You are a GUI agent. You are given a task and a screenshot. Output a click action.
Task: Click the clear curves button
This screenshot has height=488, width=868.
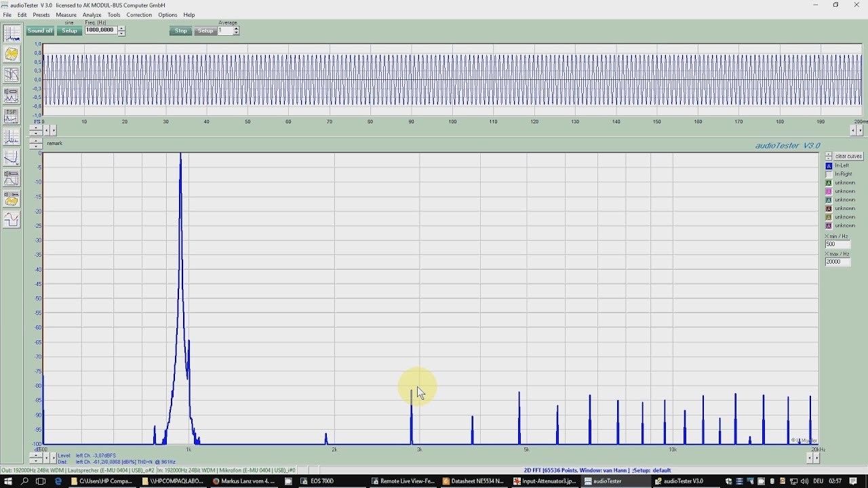[x=848, y=156]
